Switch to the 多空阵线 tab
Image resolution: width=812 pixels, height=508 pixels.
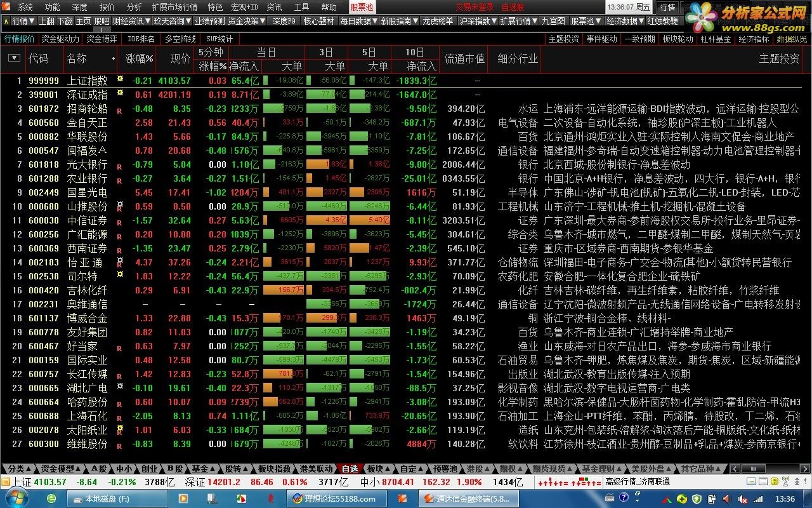point(180,39)
